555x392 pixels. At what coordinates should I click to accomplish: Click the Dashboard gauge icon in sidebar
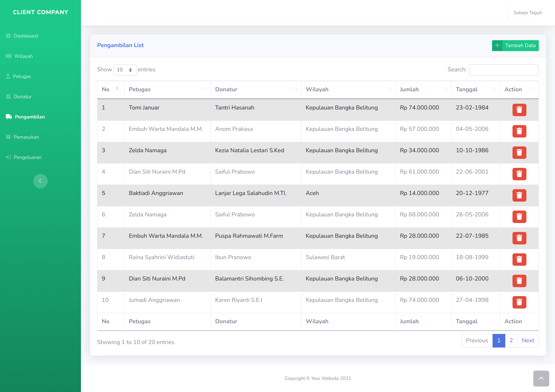click(8, 36)
